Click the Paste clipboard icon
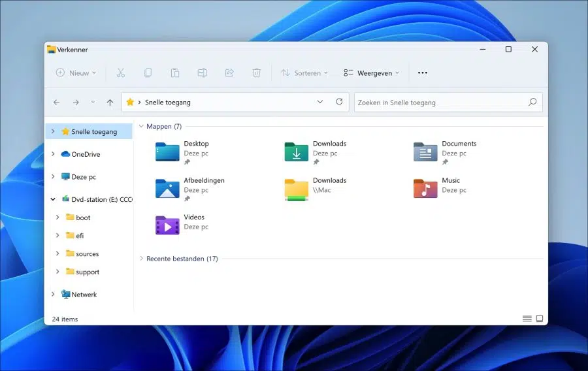588x371 pixels. (x=174, y=73)
